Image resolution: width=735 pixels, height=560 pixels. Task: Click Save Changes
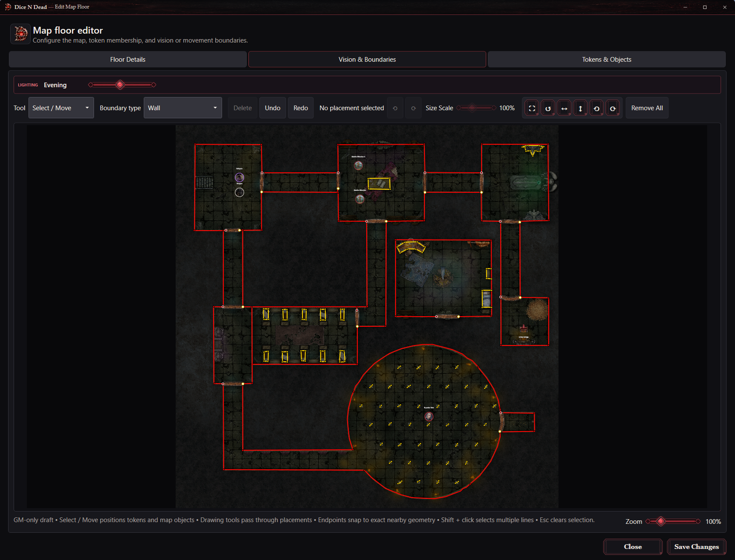(696, 547)
